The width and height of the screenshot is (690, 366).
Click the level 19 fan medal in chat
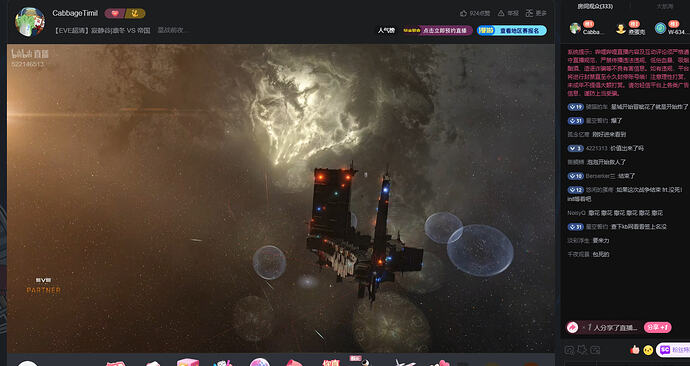(x=576, y=107)
